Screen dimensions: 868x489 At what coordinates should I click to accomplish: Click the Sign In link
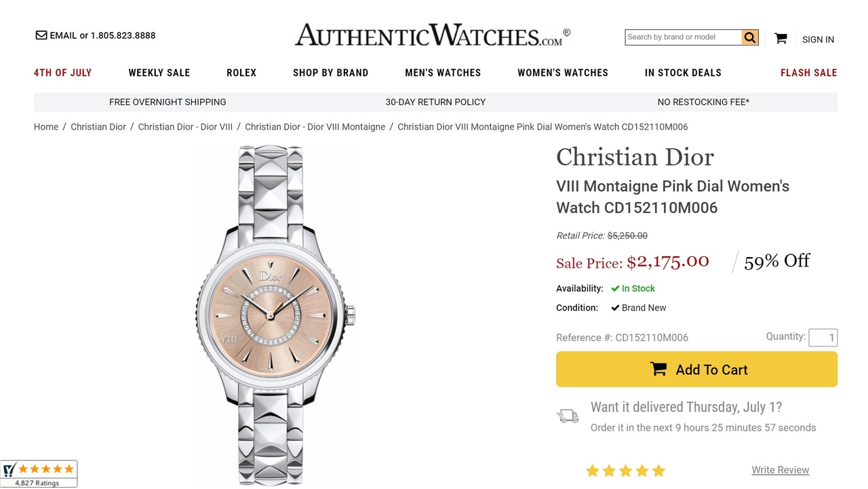(818, 39)
